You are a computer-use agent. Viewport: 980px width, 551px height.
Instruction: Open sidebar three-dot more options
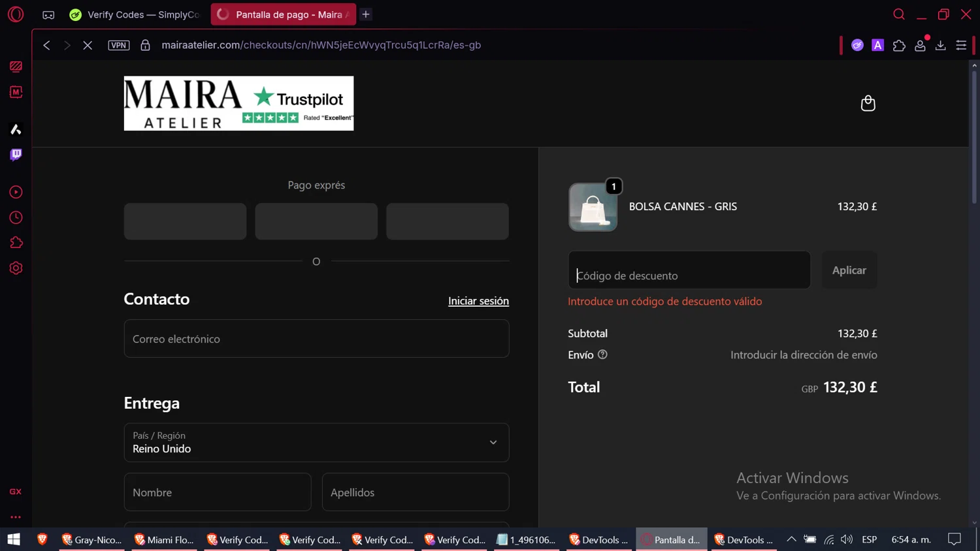click(x=16, y=517)
